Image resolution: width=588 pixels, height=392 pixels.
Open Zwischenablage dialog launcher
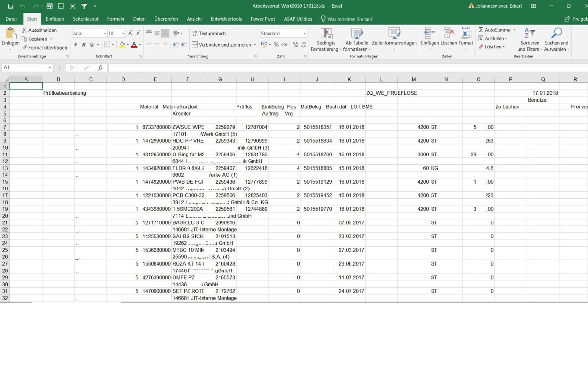67,57
